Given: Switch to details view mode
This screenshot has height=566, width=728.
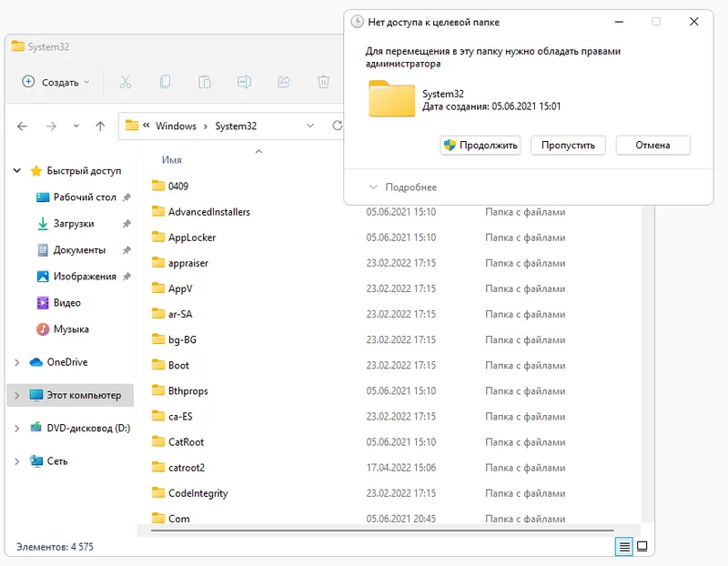Looking at the screenshot, I should (623, 546).
